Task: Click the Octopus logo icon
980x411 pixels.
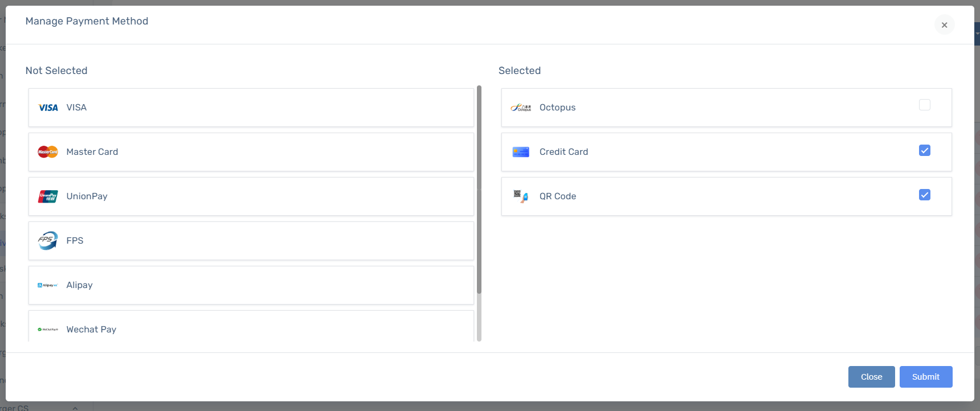Action: click(x=521, y=108)
